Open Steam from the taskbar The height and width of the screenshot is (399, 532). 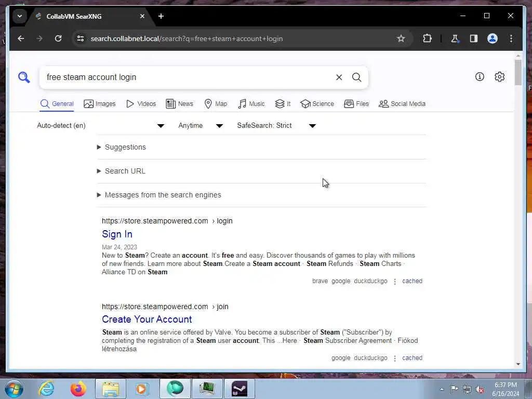(240, 389)
